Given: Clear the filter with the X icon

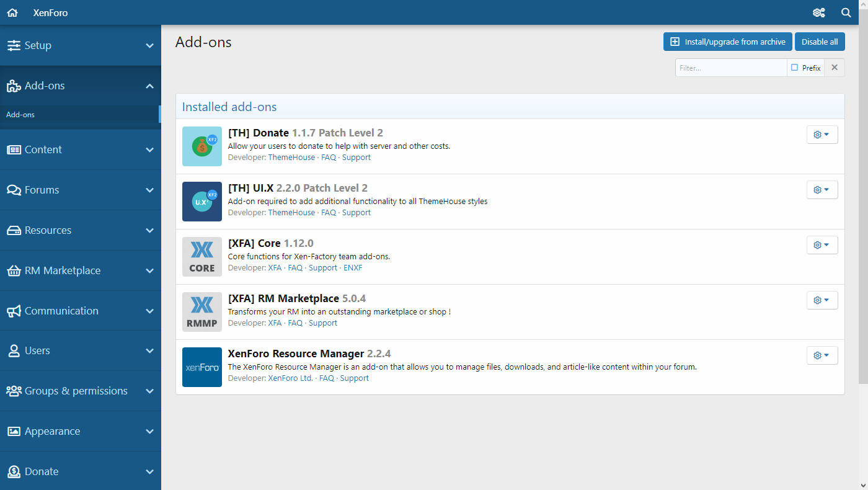Looking at the screenshot, I should (x=835, y=68).
